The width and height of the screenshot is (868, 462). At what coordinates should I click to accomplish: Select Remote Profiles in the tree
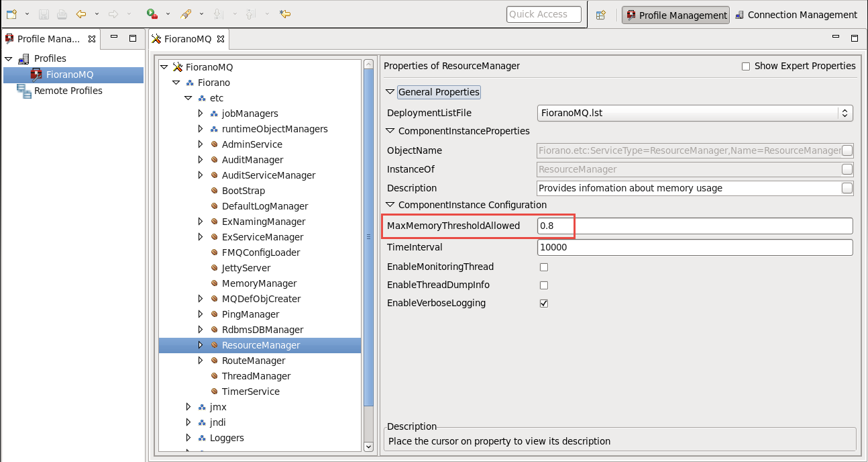pyautogui.click(x=68, y=91)
